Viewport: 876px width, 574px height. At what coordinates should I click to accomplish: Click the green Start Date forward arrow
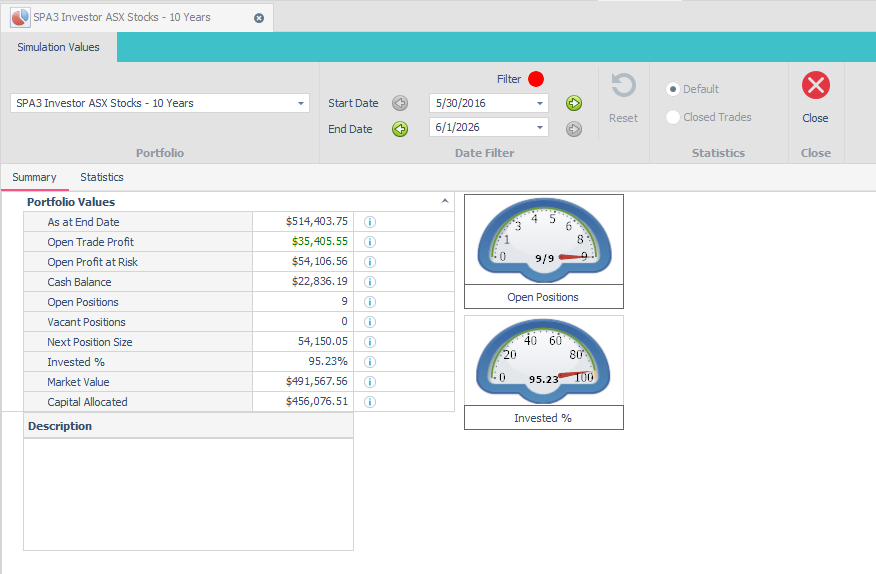click(574, 103)
